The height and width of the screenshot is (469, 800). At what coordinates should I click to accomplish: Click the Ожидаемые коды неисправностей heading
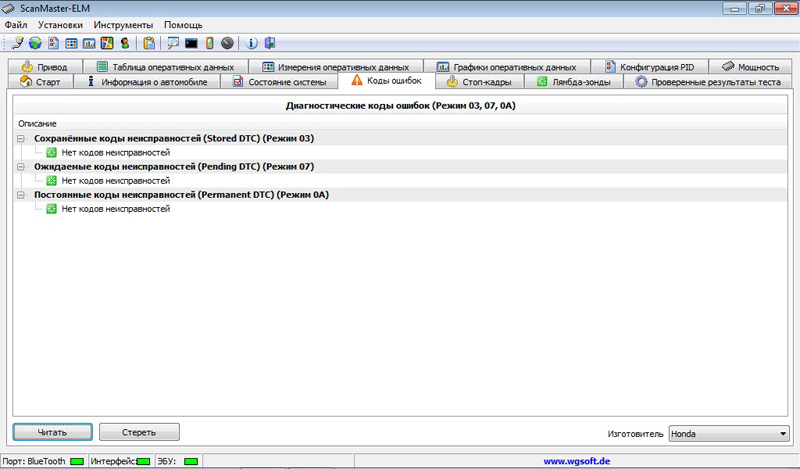[174, 166]
